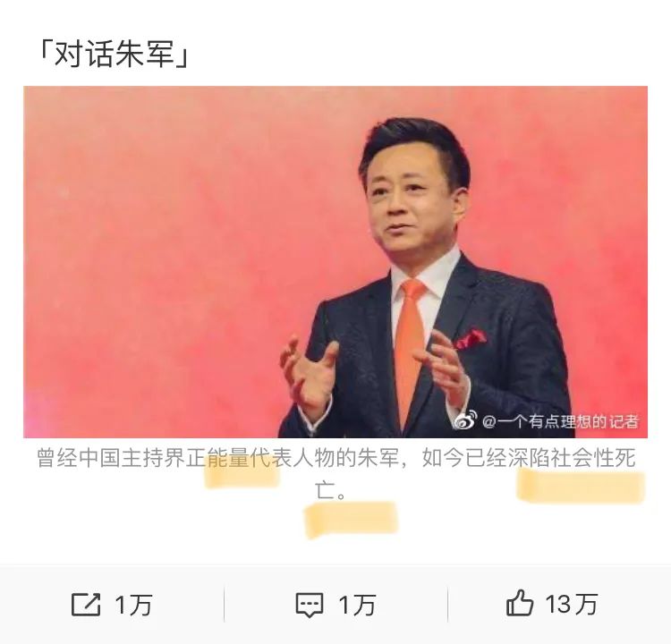
Task: Open the @一个有点理想的记者 watermark text
Action: (x=561, y=422)
